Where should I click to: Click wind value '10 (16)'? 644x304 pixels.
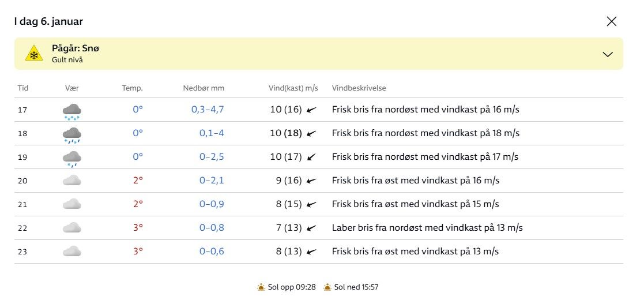coord(286,110)
